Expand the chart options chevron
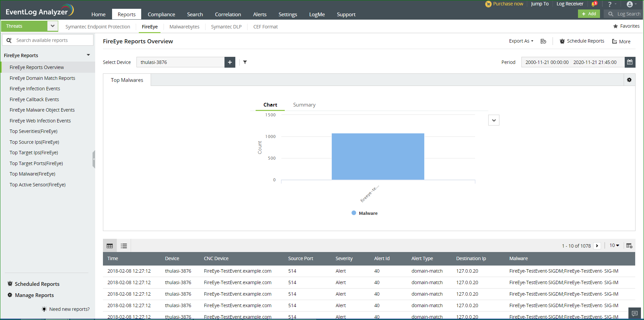The height and width of the screenshot is (320, 644). tap(494, 120)
